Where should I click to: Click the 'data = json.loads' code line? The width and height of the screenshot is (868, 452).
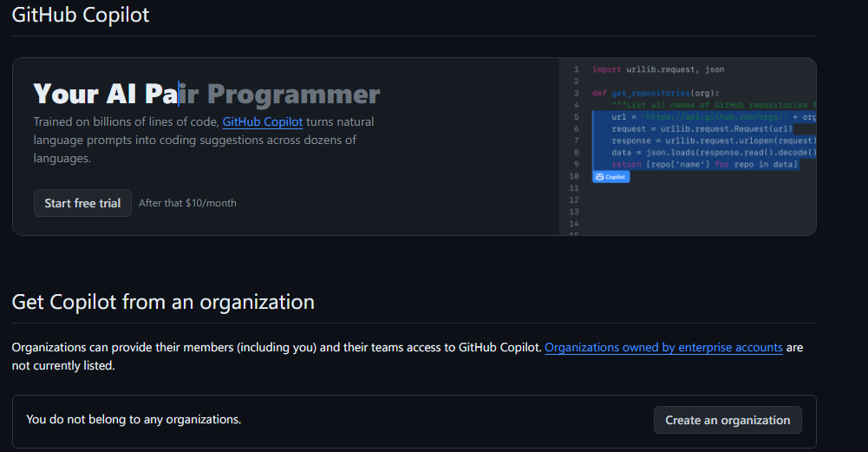coord(714,153)
